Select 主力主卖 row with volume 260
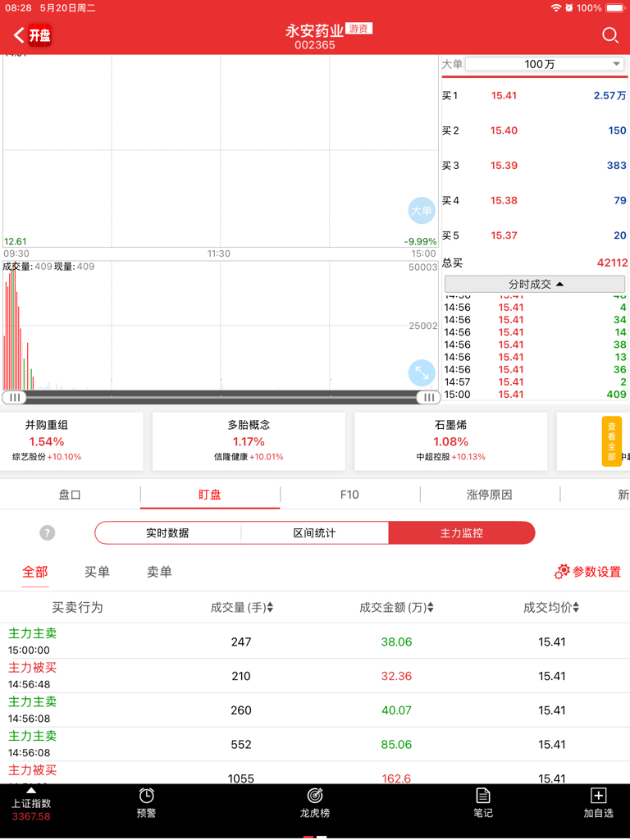The image size is (630, 840). click(x=315, y=710)
